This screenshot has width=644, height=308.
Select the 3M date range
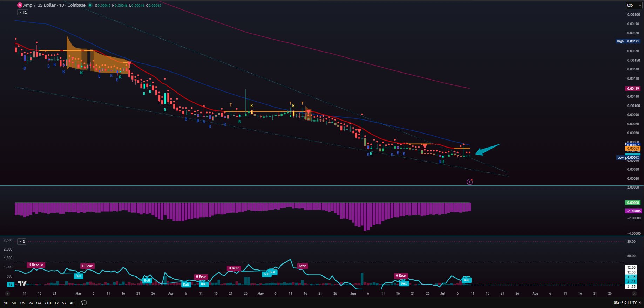[30, 303]
